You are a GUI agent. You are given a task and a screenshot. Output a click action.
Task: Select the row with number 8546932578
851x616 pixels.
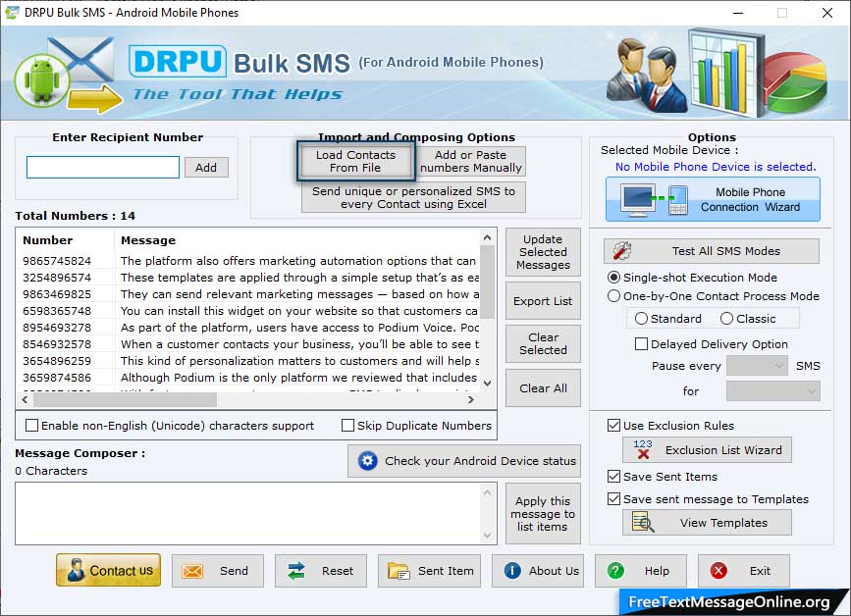coord(249,344)
